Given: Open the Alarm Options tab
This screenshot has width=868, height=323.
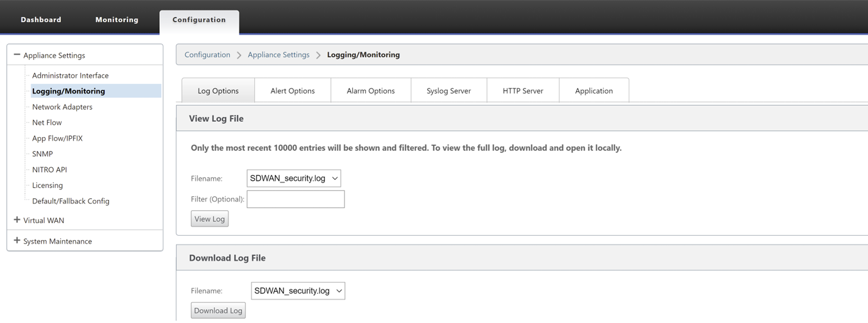Looking at the screenshot, I should click(371, 91).
